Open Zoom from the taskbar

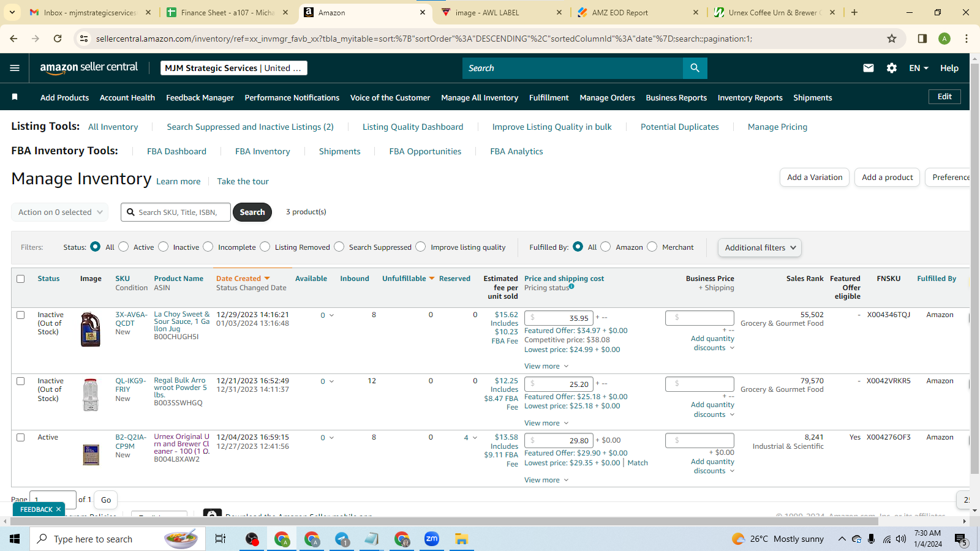click(x=432, y=539)
